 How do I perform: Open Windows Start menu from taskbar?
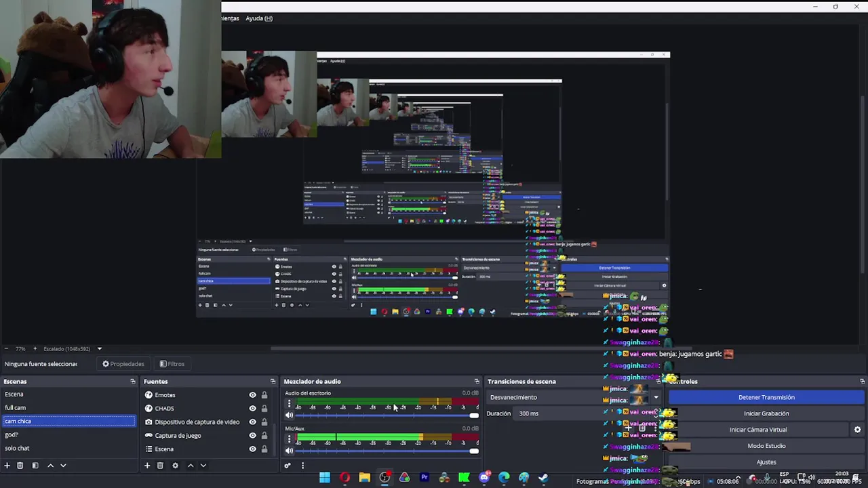tap(325, 478)
